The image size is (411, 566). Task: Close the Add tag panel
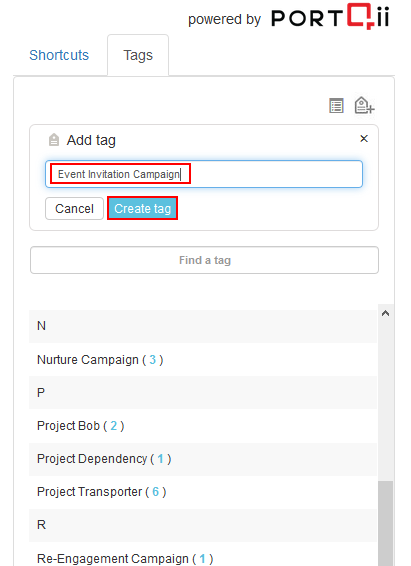[x=364, y=139]
